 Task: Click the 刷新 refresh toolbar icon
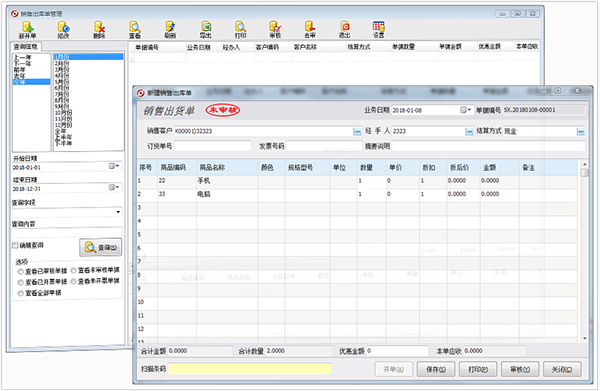(170, 30)
